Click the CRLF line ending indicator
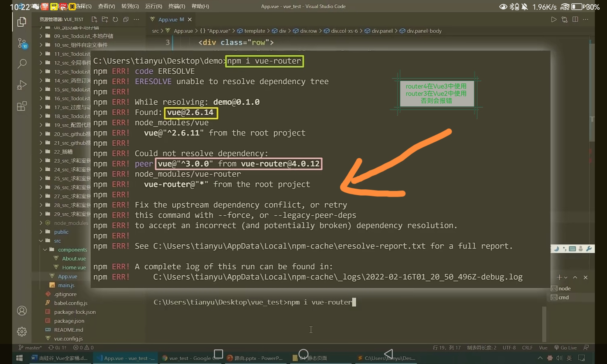This screenshot has width=607, height=364. 527,348
